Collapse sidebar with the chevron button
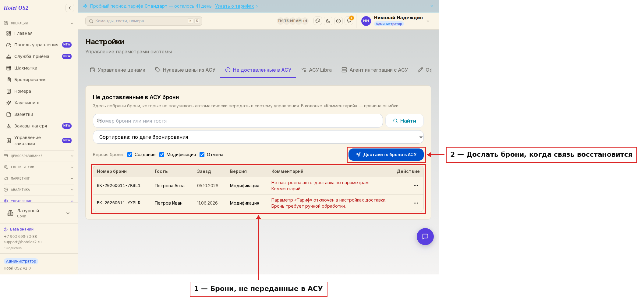Screen dimensions: 644x304 [70, 8]
